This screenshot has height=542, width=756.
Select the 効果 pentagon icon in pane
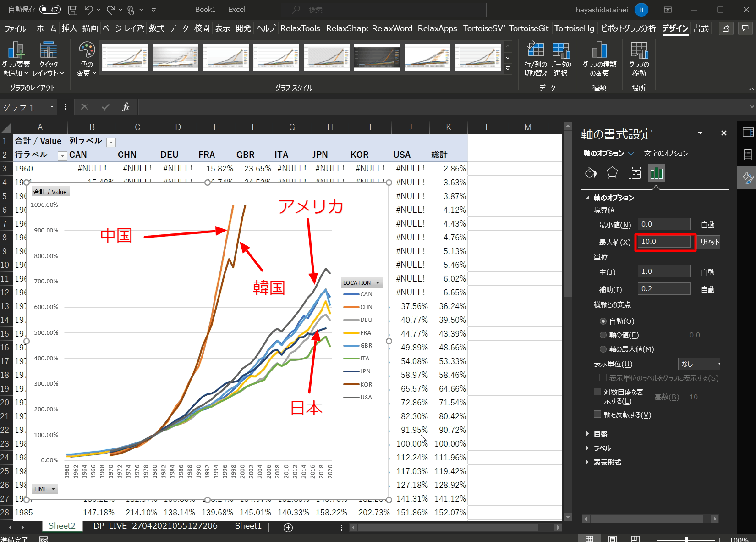612,173
